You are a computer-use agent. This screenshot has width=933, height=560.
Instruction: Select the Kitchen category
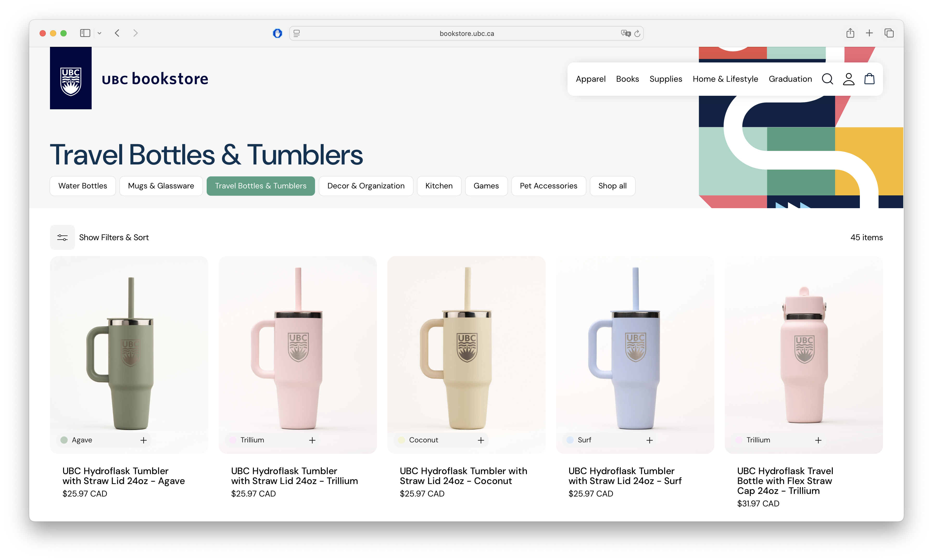click(x=439, y=186)
